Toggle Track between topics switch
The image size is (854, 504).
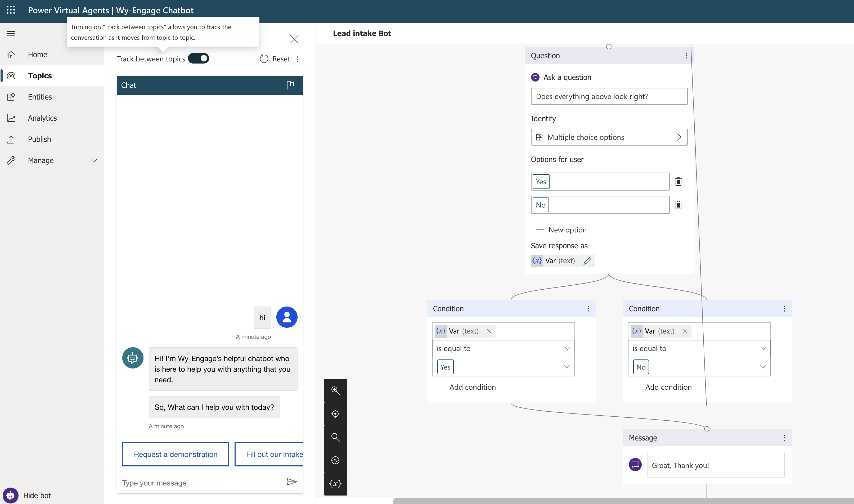tap(199, 58)
